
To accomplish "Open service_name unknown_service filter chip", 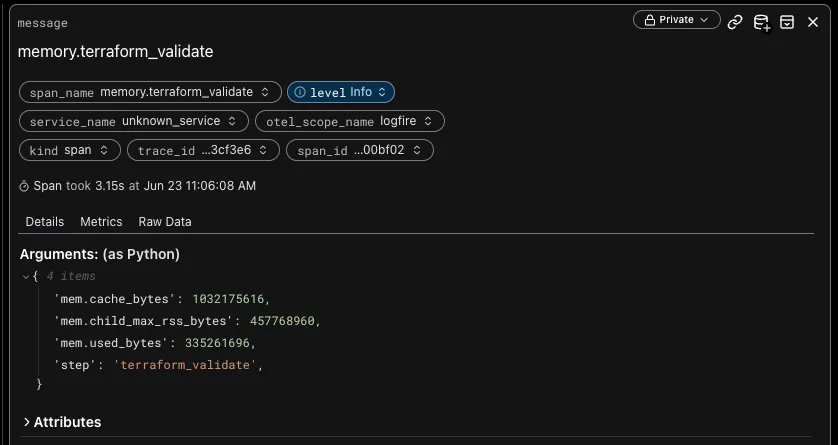I will [x=134, y=121].
